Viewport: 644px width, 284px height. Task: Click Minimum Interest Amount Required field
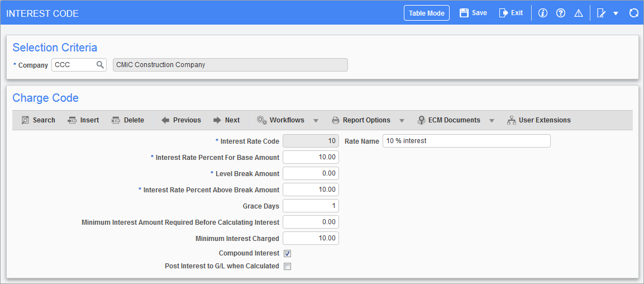point(311,222)
